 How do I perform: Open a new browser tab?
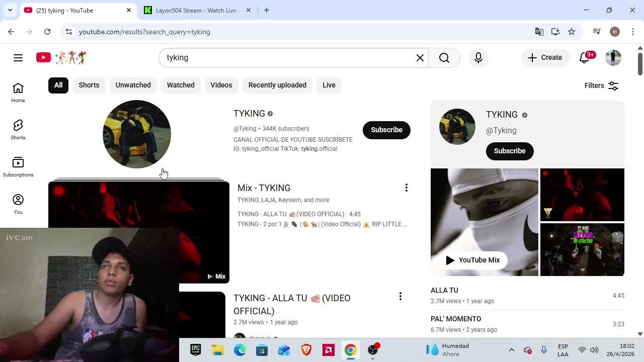click(x=267, y=10)
